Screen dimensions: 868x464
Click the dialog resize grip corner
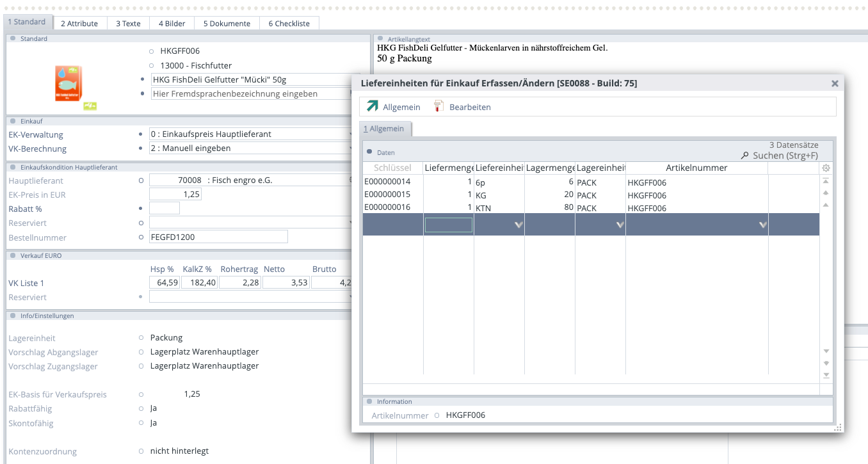[837, 428]
